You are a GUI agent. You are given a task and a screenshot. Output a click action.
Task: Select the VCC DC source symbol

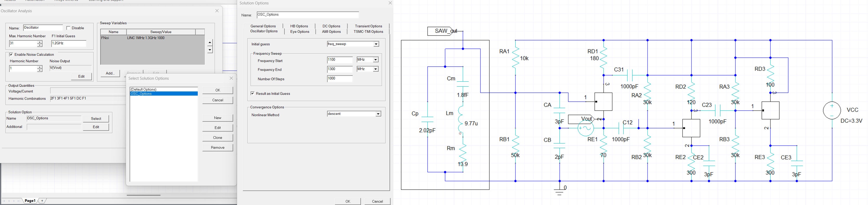(832, 111)
